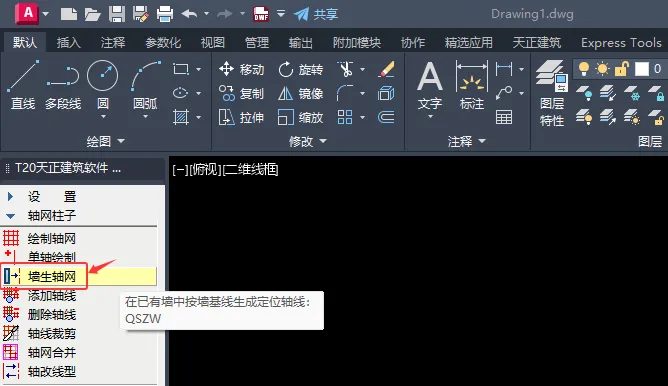Collapse the 轴网柱子 menu section
Viewport: 668px width, 386px height.
coord(11,216)
